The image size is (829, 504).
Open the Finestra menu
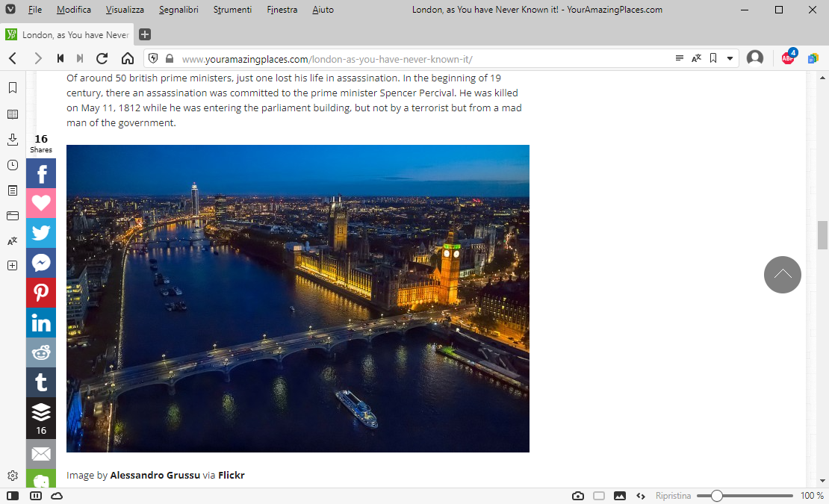pyautogui.click(x=282, y=10)
